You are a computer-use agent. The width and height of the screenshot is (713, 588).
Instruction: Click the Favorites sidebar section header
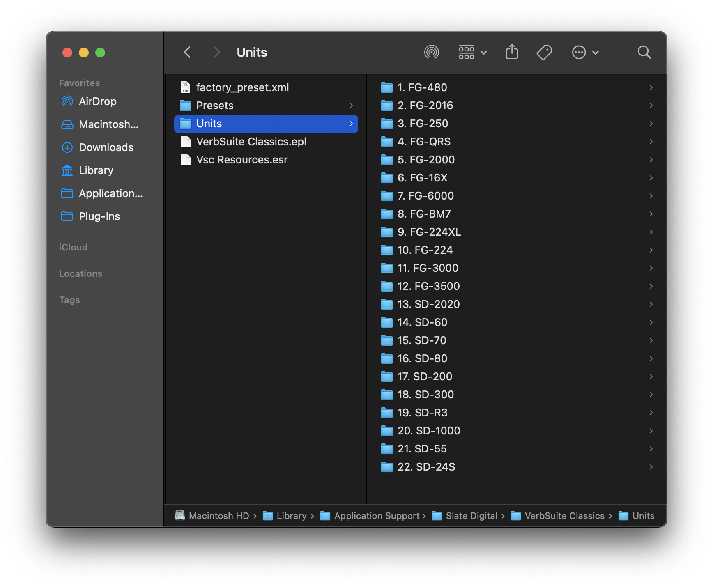click(79, 83)
